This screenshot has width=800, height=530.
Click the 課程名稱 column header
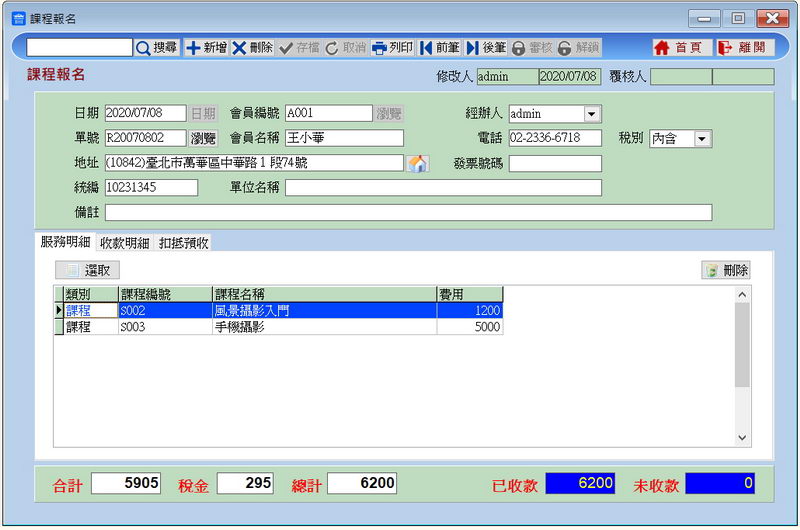click(x=323, y=294)
